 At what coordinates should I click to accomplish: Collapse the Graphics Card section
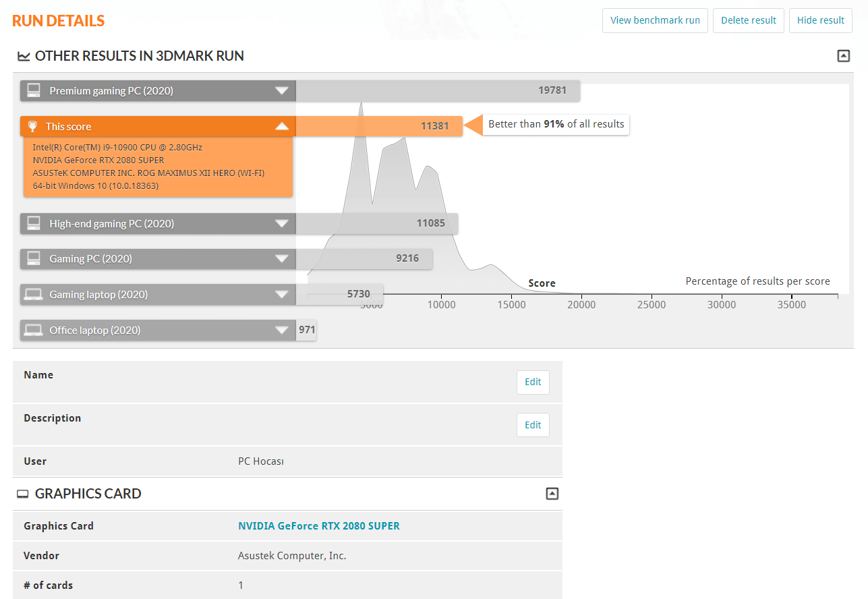pos(552,494)
